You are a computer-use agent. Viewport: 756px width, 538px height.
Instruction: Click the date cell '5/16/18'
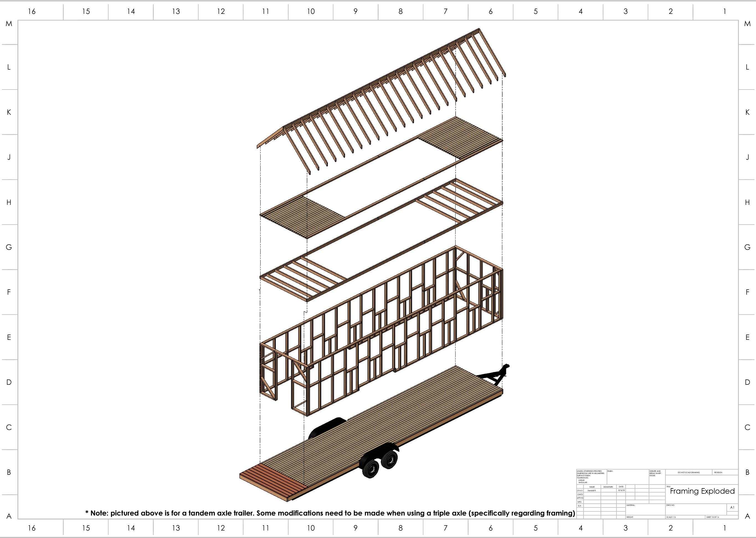tap(621, 490)
